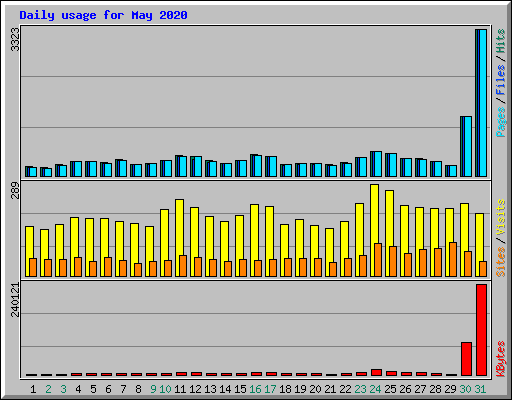Click day 27 on the x-axis

pos(420,389)
